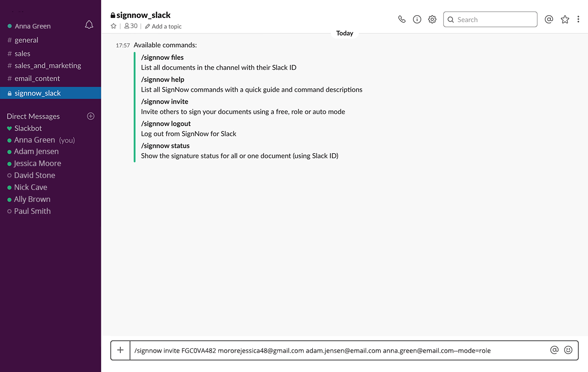588x372 pixels.
Task: Open mentions activity in header
Action: click(x=548, y=19)
